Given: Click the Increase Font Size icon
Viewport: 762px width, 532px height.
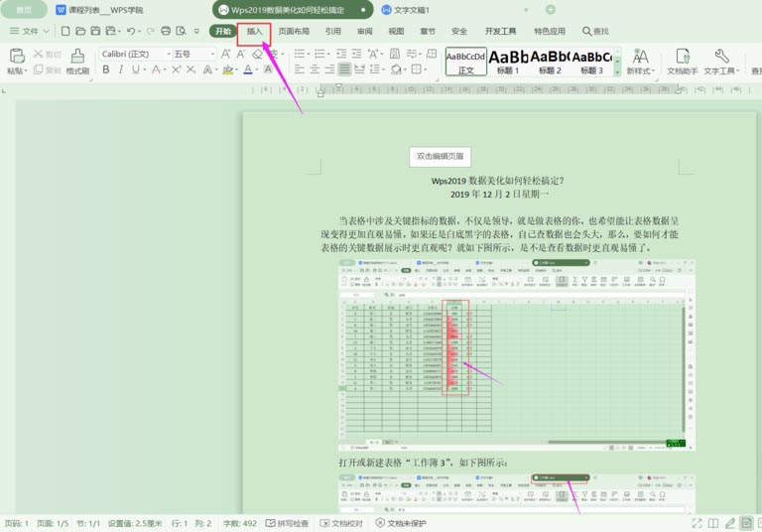Looking at the screenshot, I should pyautogui.click(x=225, y=54).
